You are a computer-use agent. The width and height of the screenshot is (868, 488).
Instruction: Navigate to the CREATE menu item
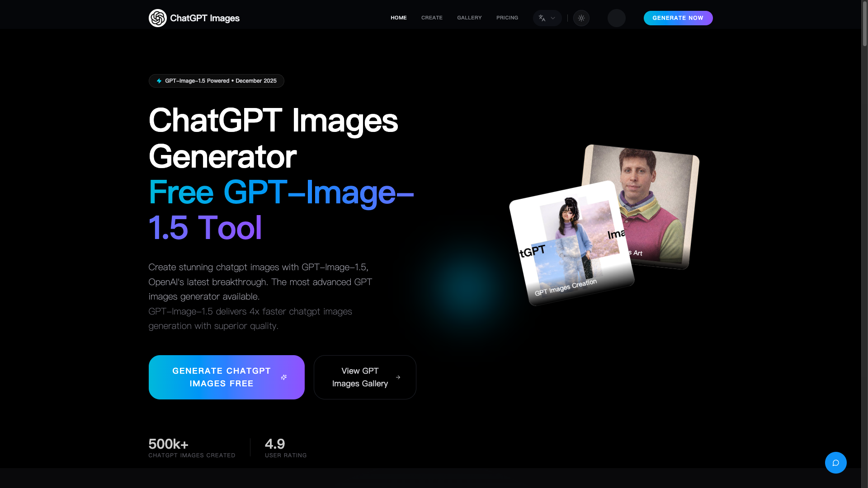(432, 18)
